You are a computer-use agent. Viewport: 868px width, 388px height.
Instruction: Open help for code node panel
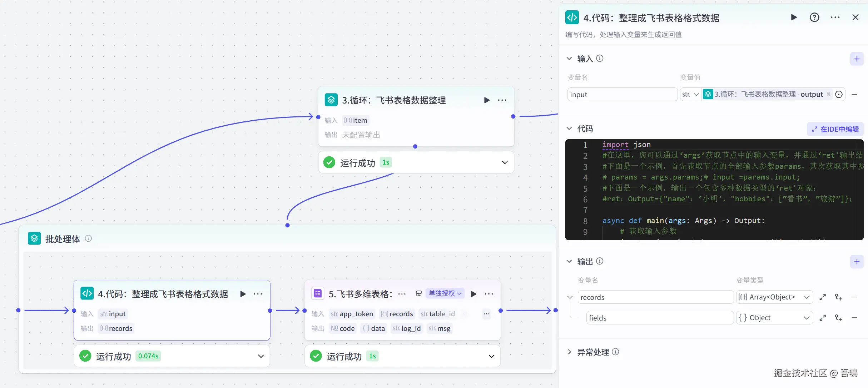tap(814, 17)
